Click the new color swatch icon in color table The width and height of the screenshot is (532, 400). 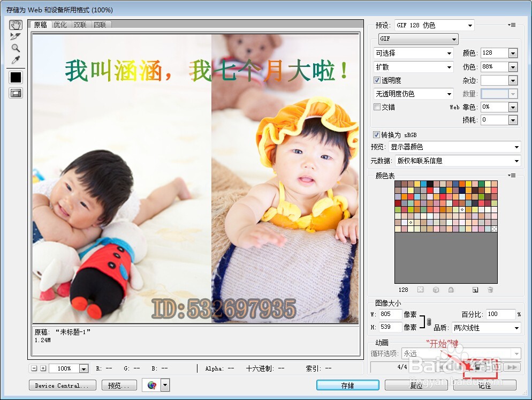[x=475, y=290]
